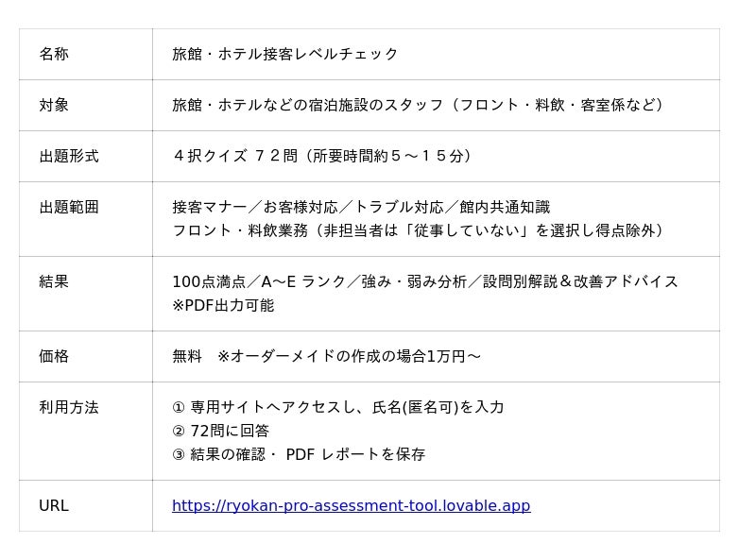Select the 無料 price text
This screenshot has width=756, height=560.
pyautogui.click(x=187, y=357)
